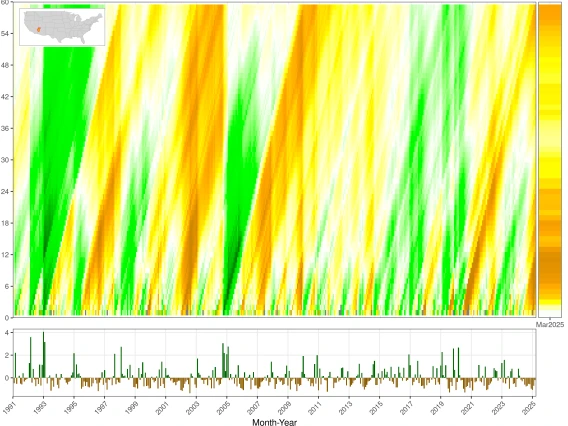Click the '12' y-axis tick label
This screenshot has height=426, width=568.
(5, 255)
